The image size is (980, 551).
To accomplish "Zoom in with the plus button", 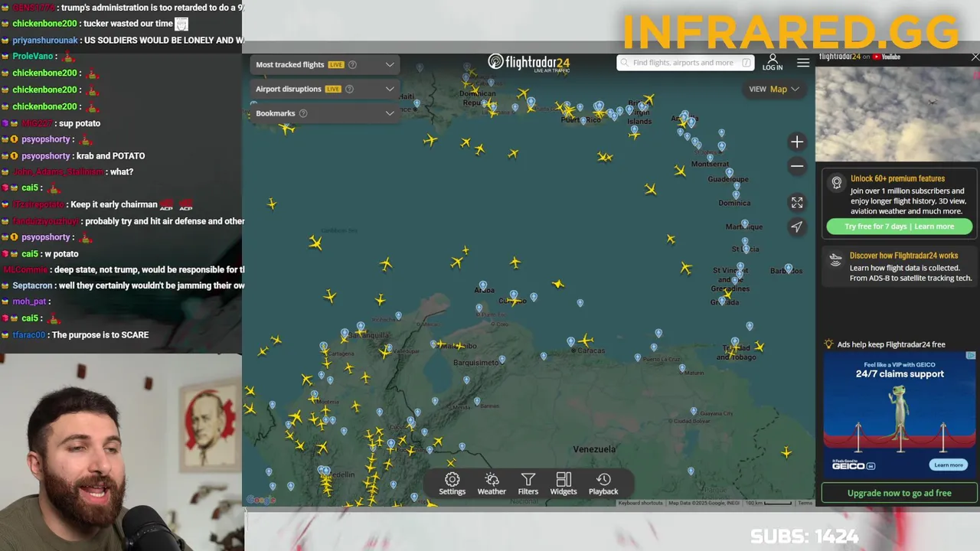I will coord(797,142).
